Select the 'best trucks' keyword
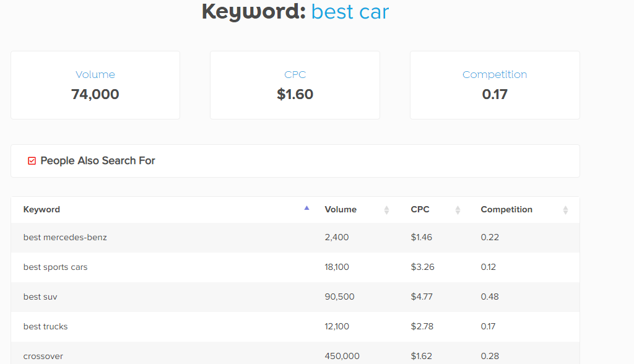This screenshot has height=364, width=634. tap(46, 327)
